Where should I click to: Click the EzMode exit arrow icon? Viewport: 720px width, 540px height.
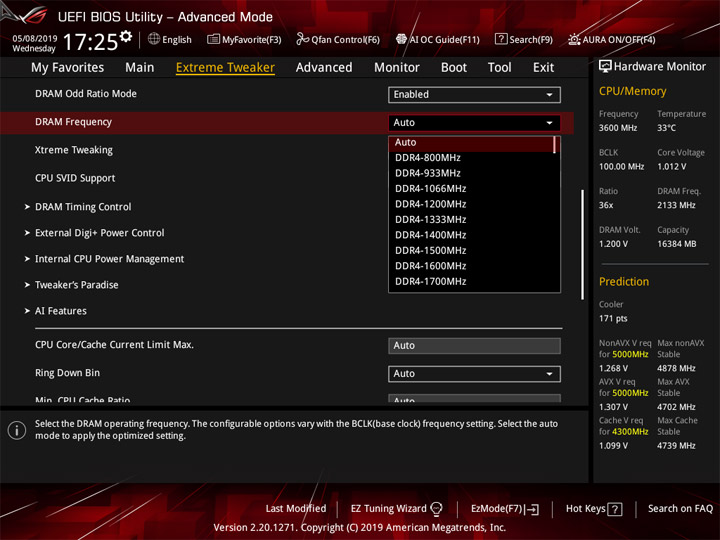pos(532,509)
